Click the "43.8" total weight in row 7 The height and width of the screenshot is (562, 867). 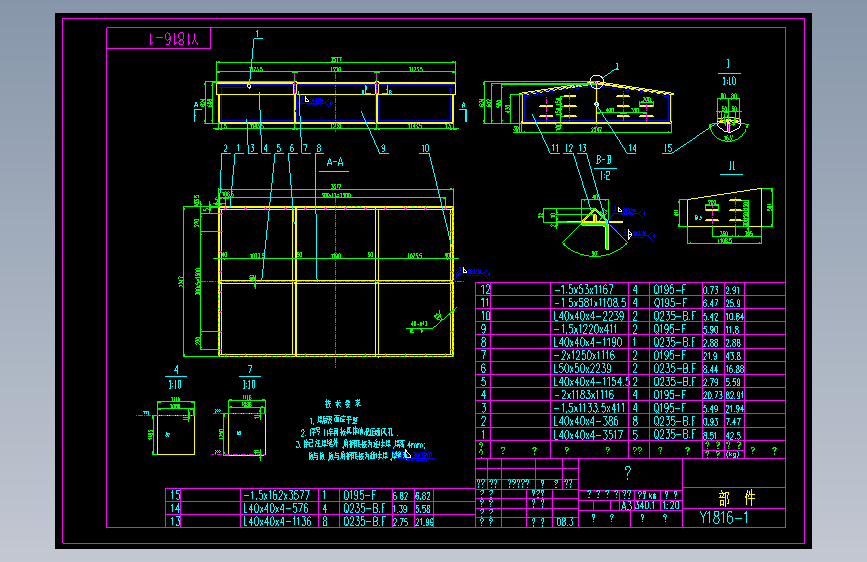click(733, 356)
